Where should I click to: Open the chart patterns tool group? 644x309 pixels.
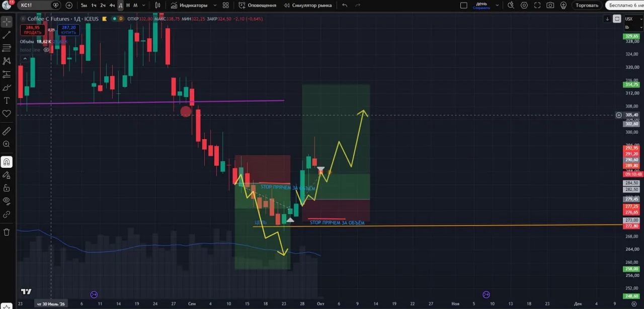(7, 61)
